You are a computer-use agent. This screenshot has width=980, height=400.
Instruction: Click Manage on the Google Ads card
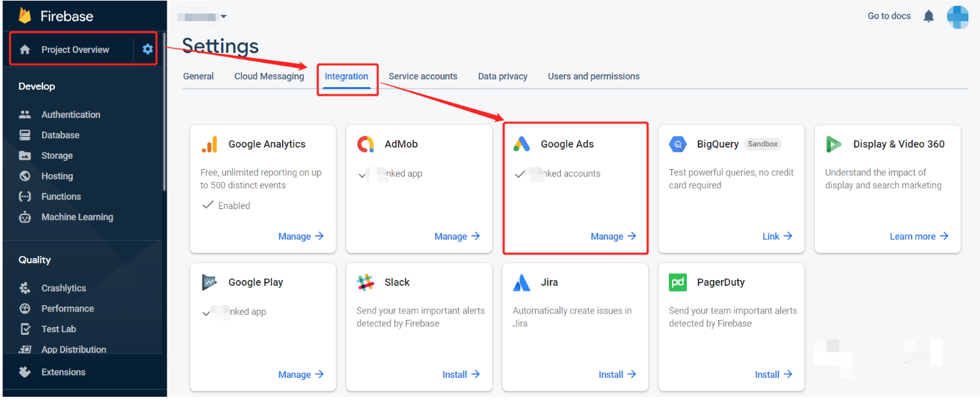pyautogui.click(x=613, y=236)
